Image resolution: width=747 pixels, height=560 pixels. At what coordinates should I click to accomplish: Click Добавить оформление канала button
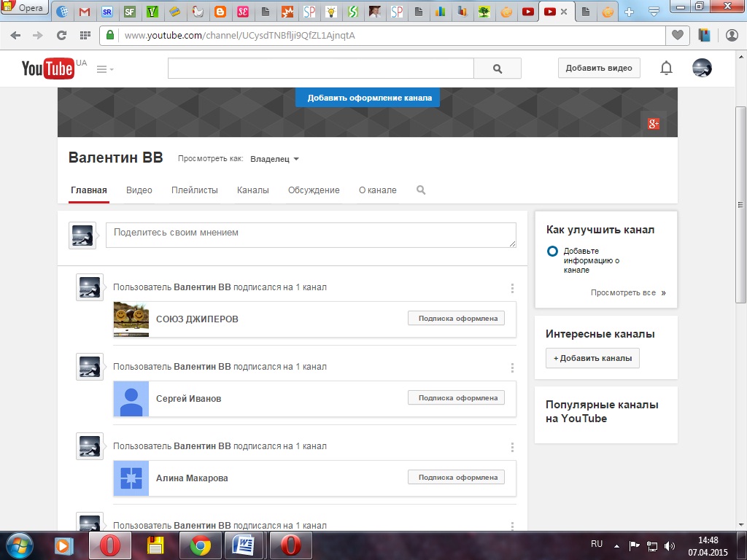pos(368,98)
